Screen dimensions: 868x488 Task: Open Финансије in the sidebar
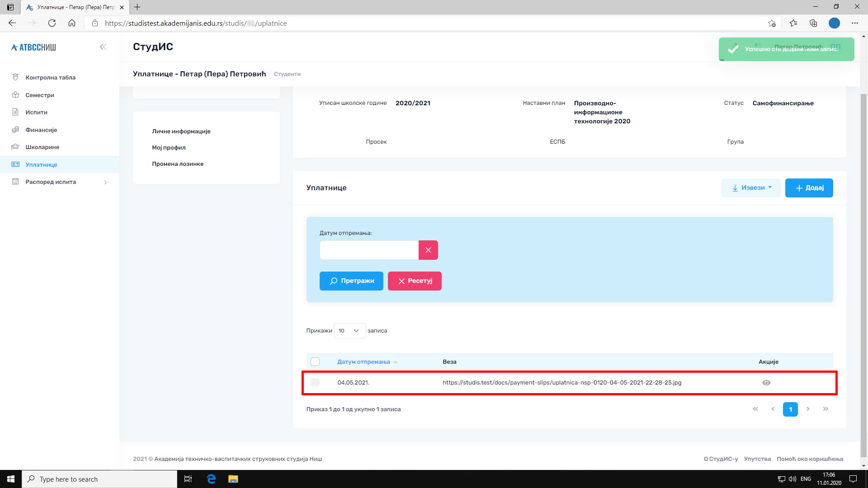(41, 130)
